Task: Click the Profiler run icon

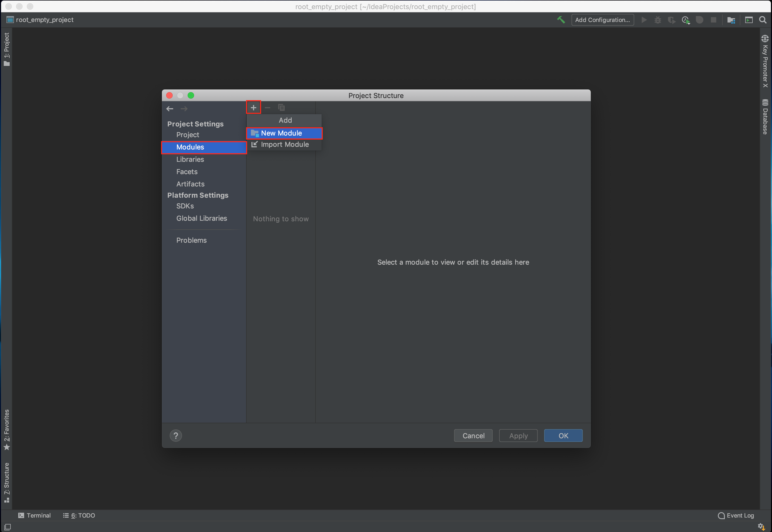Action: (x=686, y=20)
